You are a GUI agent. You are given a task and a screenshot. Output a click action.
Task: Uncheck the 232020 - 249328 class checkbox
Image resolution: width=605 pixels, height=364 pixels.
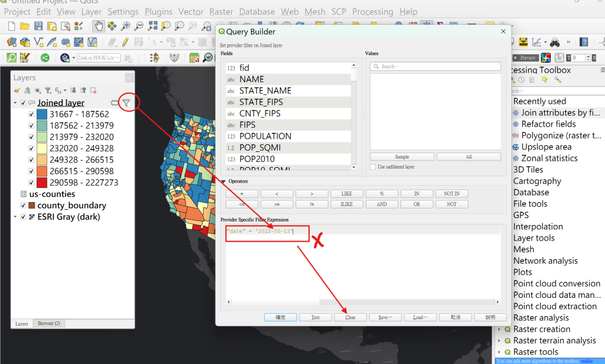click(x=31, y=148)
